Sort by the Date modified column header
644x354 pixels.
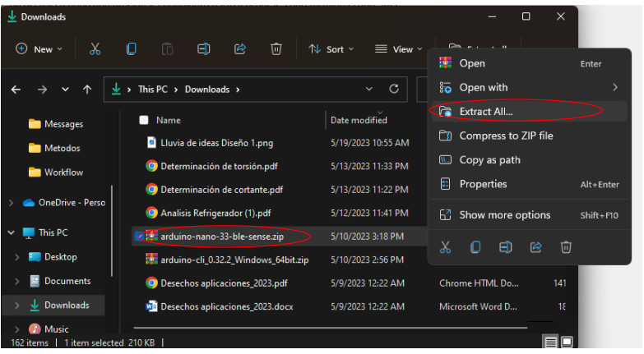pyautogui.click(x=359, y=120)
